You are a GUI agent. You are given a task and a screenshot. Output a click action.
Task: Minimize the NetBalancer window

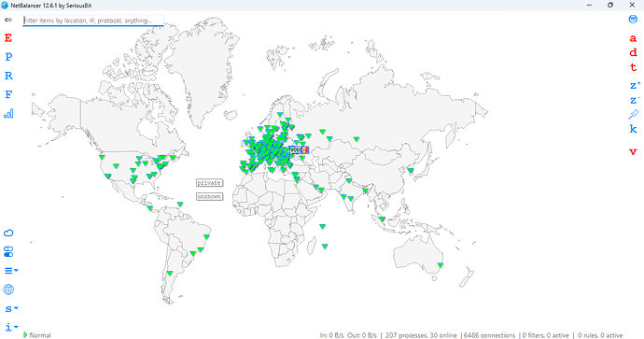(x=589, y=5)
